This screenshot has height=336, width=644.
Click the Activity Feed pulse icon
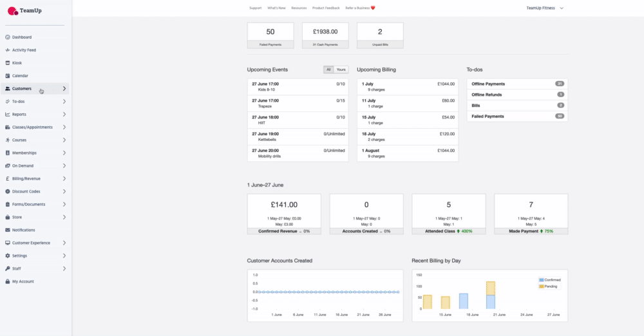(7, 50)
